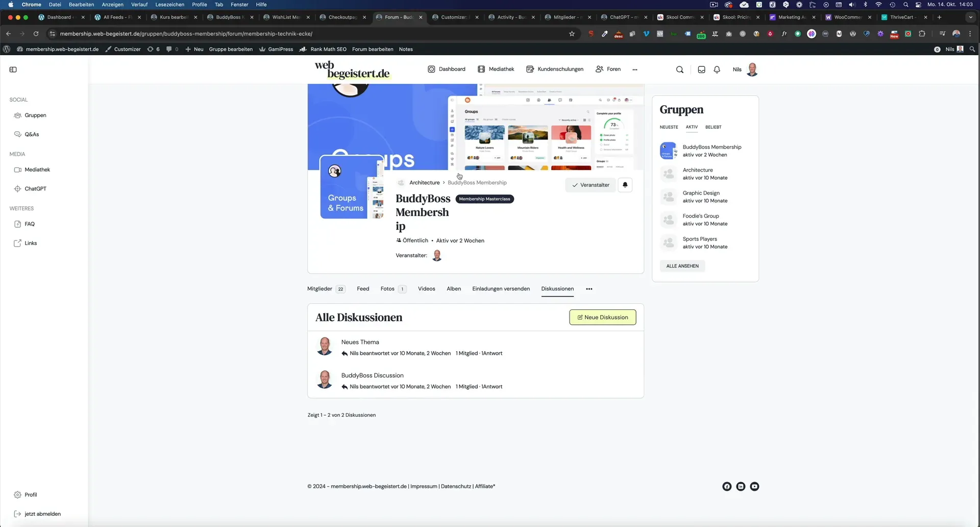The image size is (980, 527).
Task: Open the Veranstalter role dropdown button
Action: point(591,185)
